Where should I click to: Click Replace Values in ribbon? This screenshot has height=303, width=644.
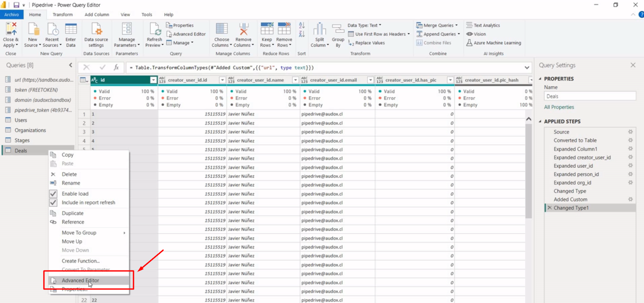tap(366, 43)
